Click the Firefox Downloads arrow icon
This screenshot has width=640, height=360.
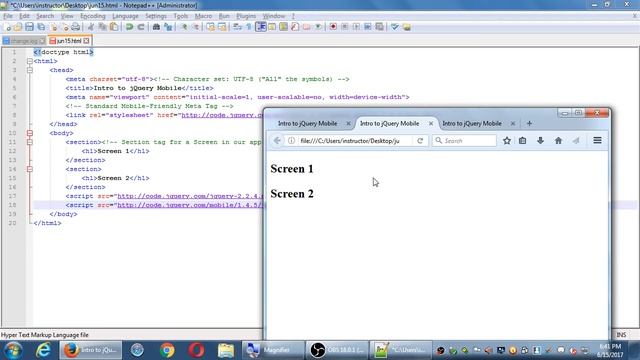pos(540,140)
